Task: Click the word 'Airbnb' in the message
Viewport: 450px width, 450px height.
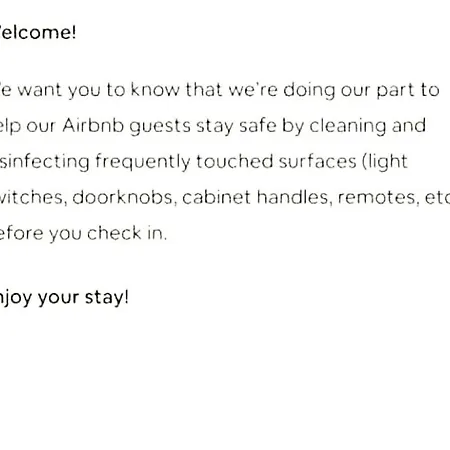Action: pos(93,126)
